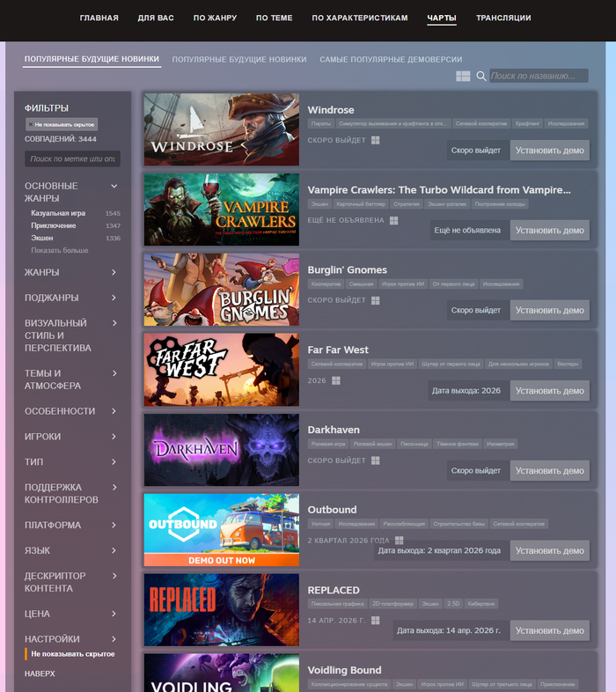Expand the 'Цена' filter section

(114, 614)
